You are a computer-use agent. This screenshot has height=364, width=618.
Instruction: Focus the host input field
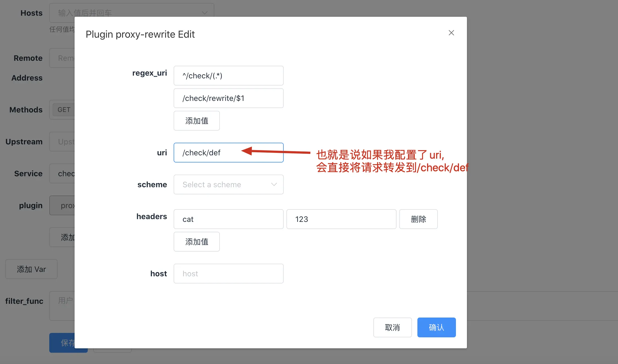click(228, 274)
